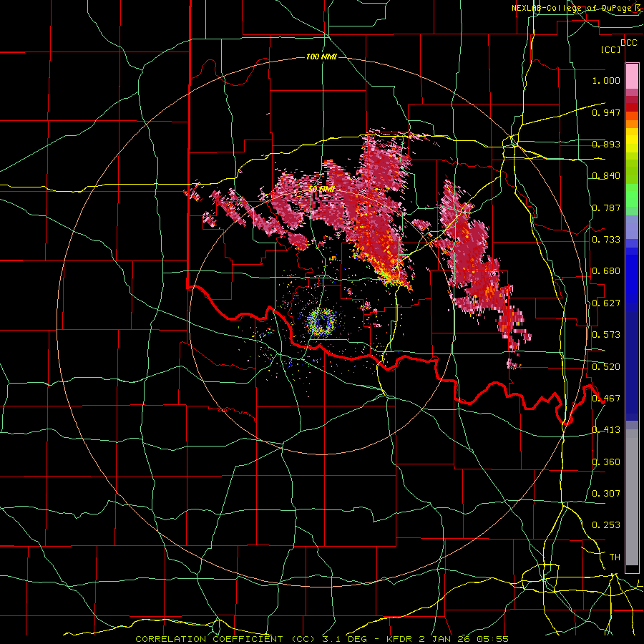Click the 0.680 legend value
This screenshot has width=644, height=644.
pos(606,271)
